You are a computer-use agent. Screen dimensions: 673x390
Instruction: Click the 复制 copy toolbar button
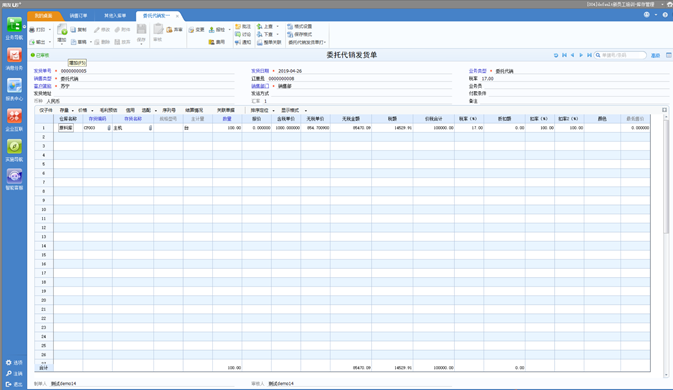[x=79, y=30]
